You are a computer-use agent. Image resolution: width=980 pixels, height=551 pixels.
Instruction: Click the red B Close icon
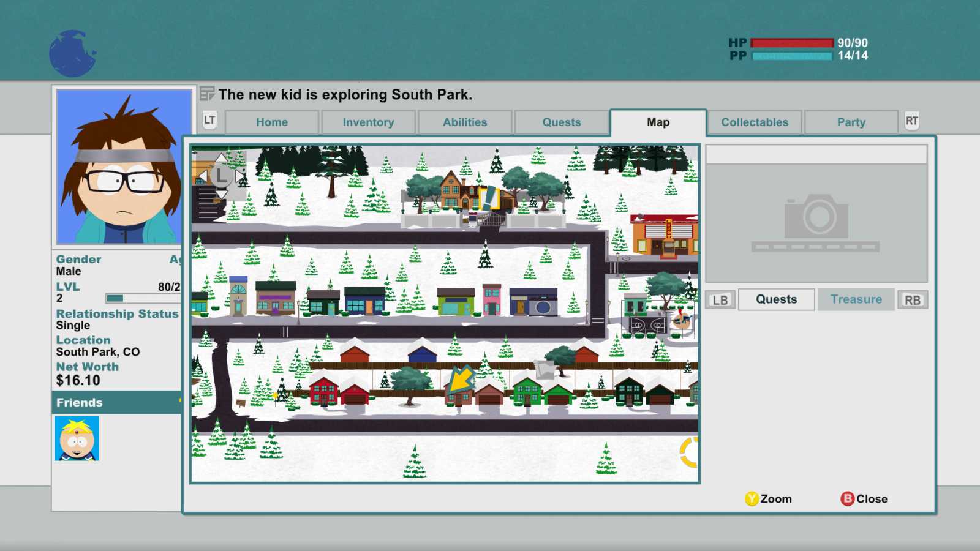(x=846, y=498)
